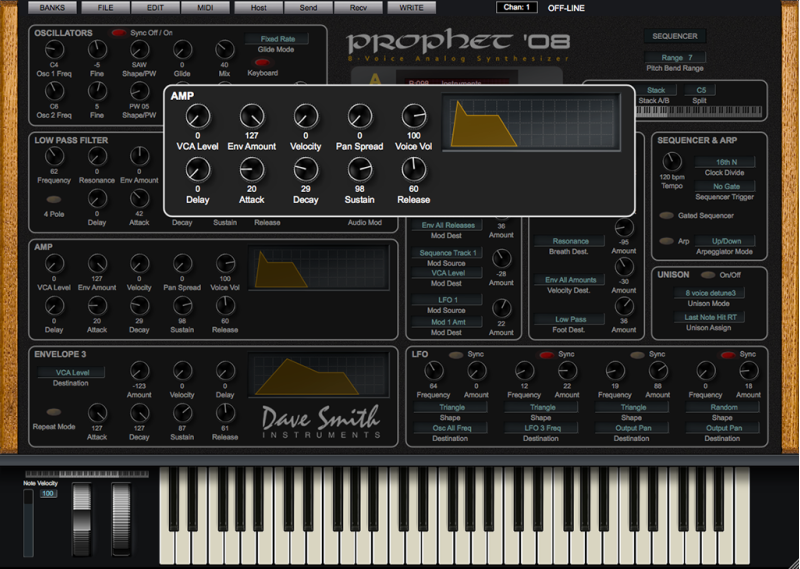Select the Envelope 3 Attack knob
This screenshot has height=569, width=800.
(97, 412)
